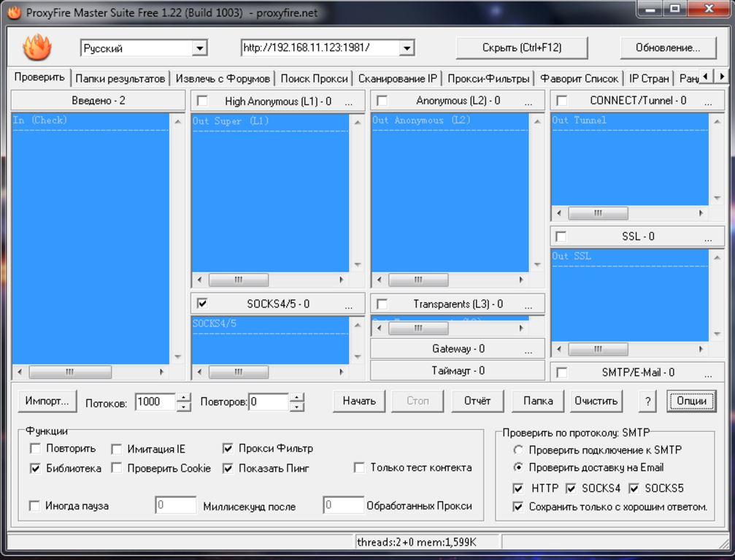This screenshot has width=735, height=560.
Task: Uncheck the SOCKS4/5 list checkbox
Action: click(x=202, y=304)
